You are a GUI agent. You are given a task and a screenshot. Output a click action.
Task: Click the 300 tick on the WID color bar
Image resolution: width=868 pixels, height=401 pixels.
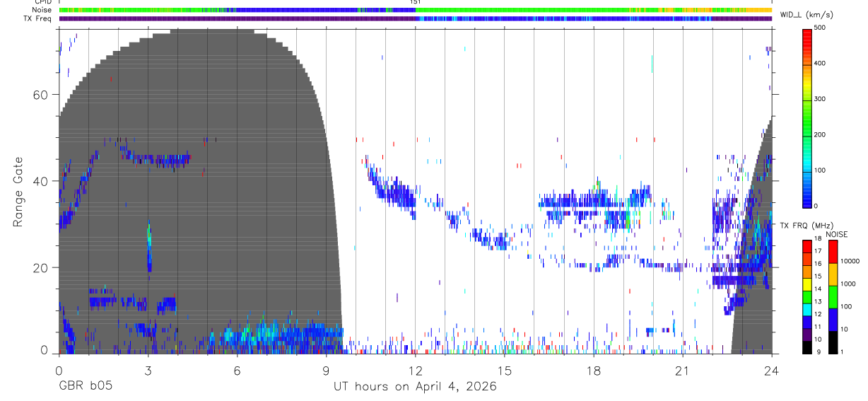[x=821, y=99]
